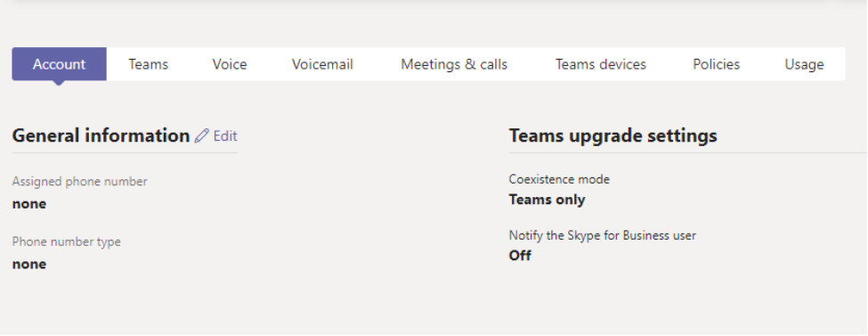Open the Meetings & calls tab
The height and width of the screenshot is (336, 868).
pyautogui.click(x=454, y=64)
